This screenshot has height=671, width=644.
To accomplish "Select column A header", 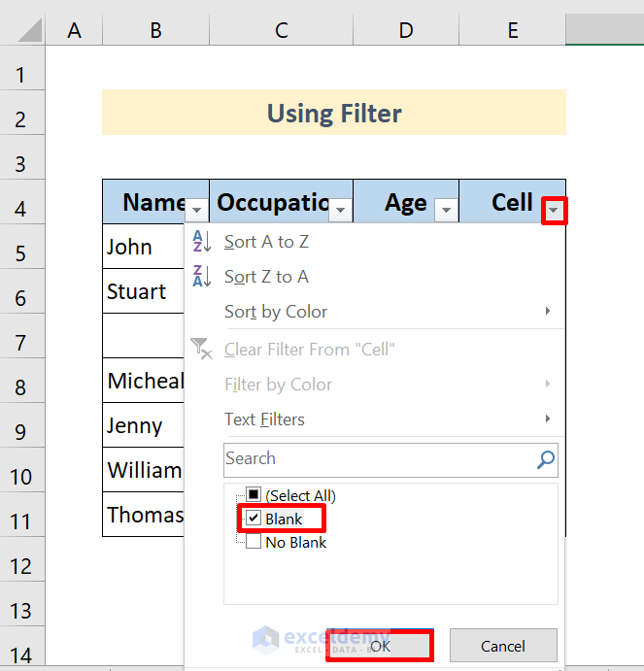I will pos(74,29).
